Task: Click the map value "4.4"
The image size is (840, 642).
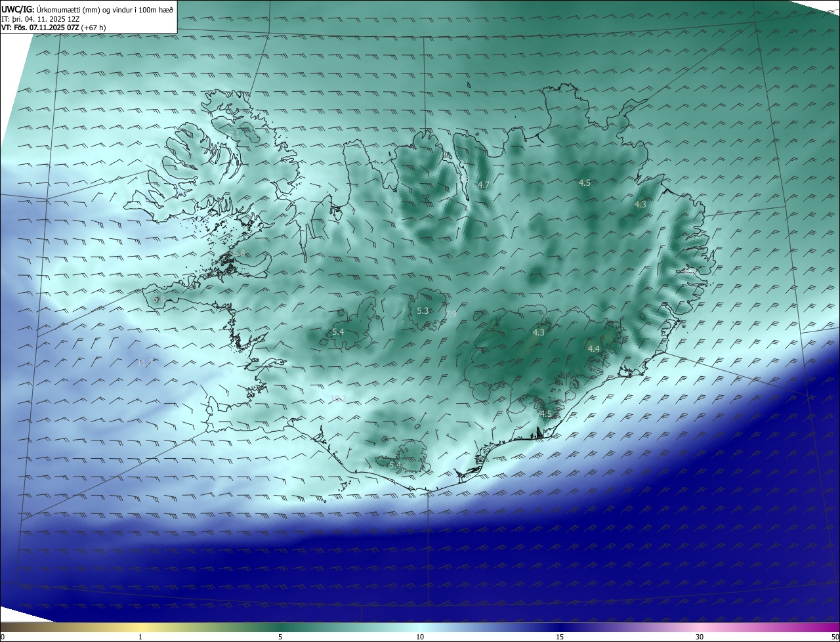Action: pyautogui.click(x=594, y=349)
